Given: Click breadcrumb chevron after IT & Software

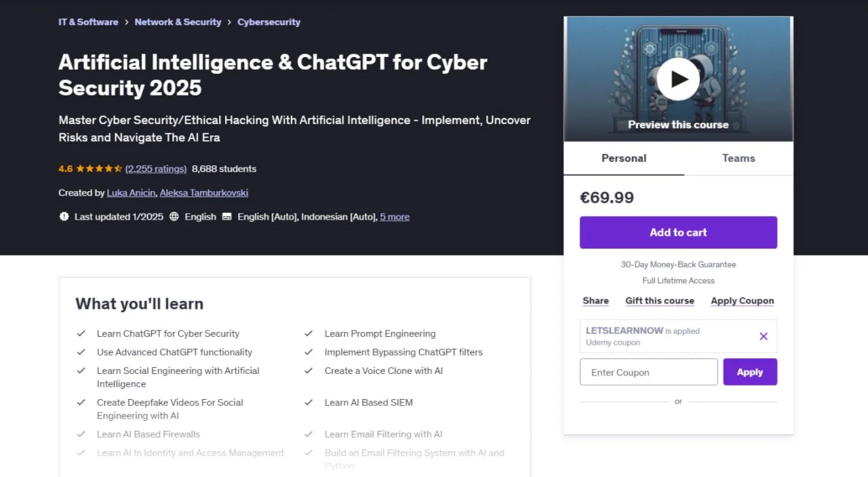Looking at the screenshot, I should 126,22.
